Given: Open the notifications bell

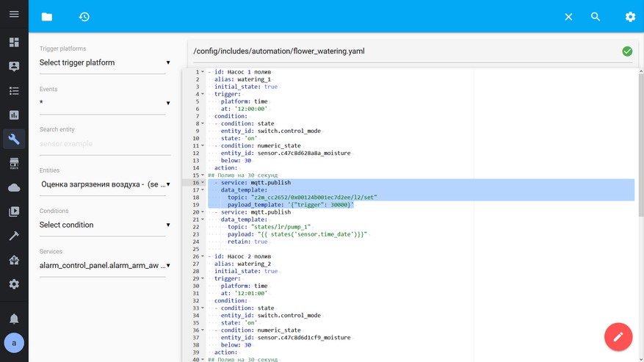Looking at the screenshot, I should pyautogui.click(x=14, y=319).
